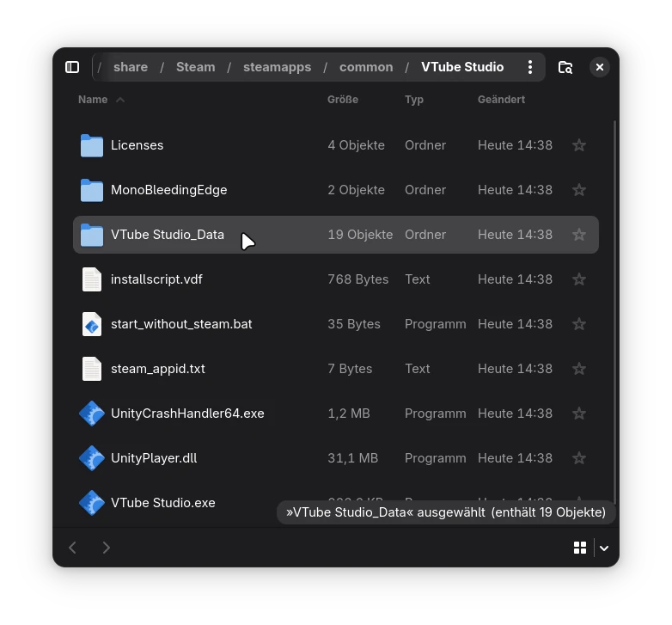Close the file manager window
672x625 pixels.
pyautogui.click(x=600, y=67)
